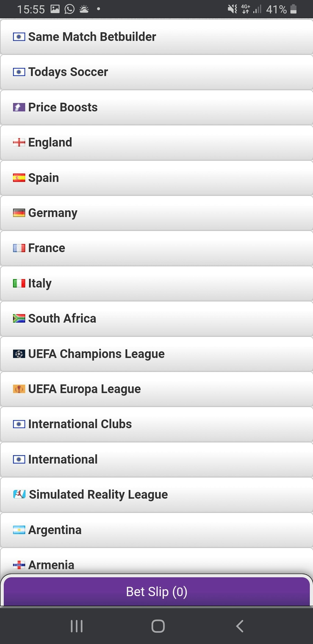The image size is (313, 644).
Task: Tap the England flag icon
Action: [19, 143]
